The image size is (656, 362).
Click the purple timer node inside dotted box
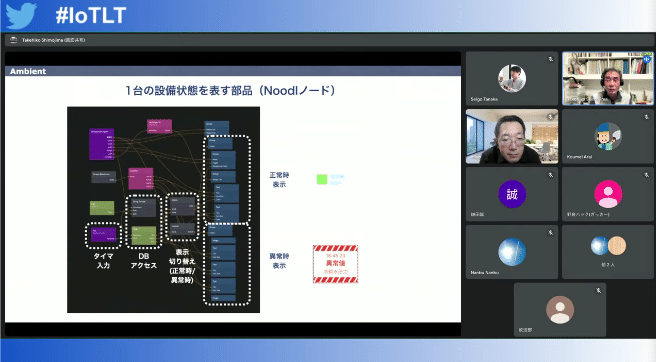click(x=103, y=235)
